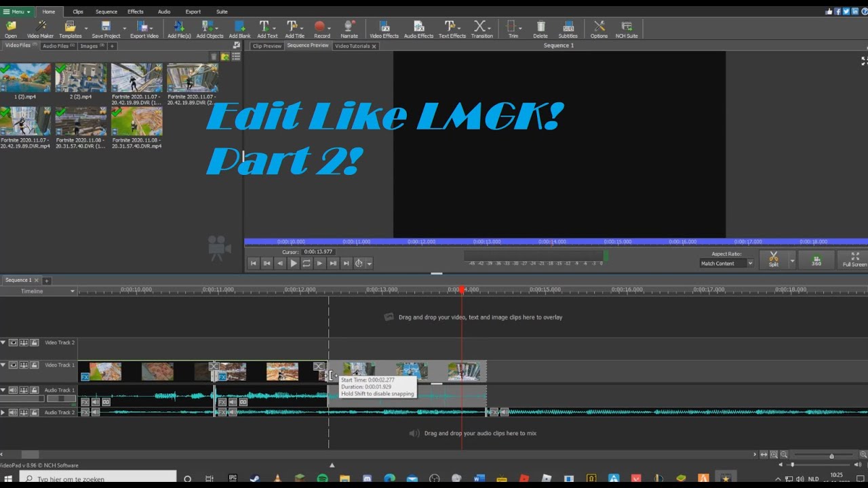Click transition icon between first two clips

(x=214, y=367)
